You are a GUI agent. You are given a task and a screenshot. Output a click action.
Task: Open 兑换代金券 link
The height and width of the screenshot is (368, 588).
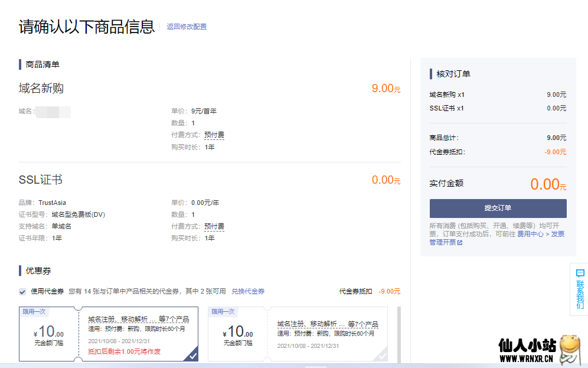[248, 291]
